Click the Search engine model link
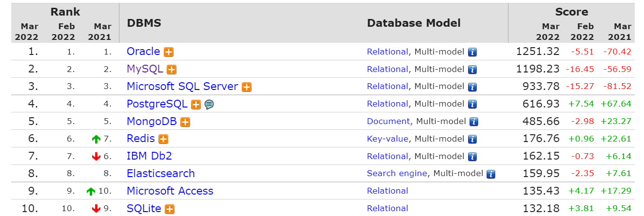This screenshot has height=216, width=644. click(x=397, y=173)
